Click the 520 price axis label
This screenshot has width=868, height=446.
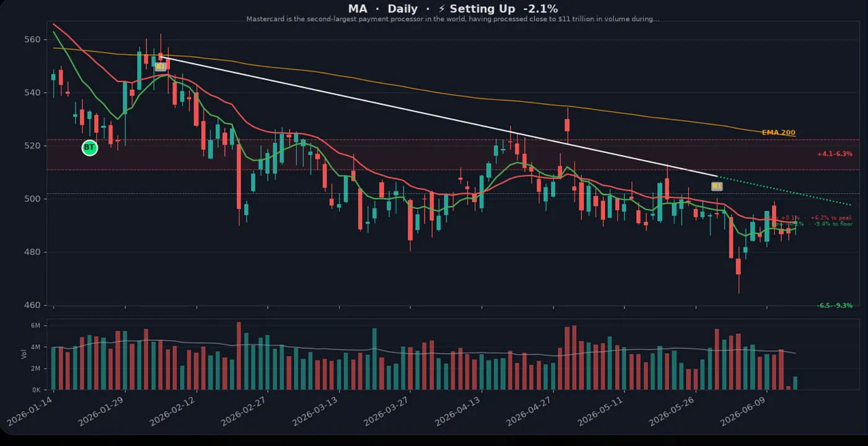point(32,146)
